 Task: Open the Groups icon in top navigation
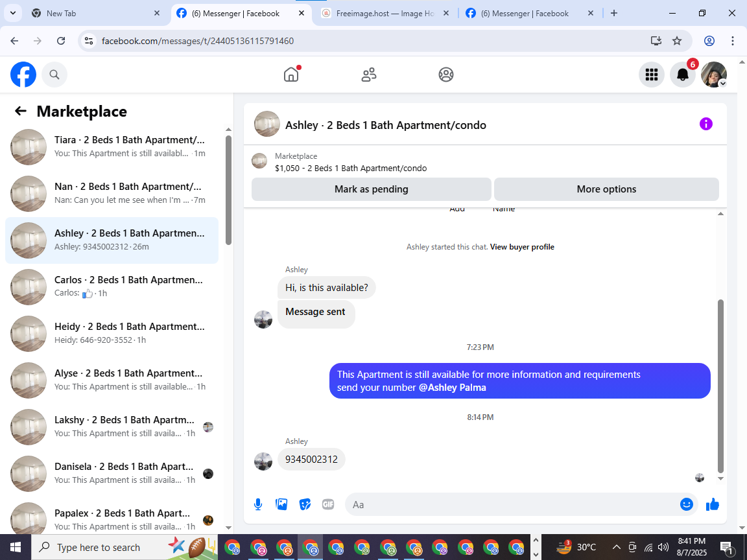[446, 75]
